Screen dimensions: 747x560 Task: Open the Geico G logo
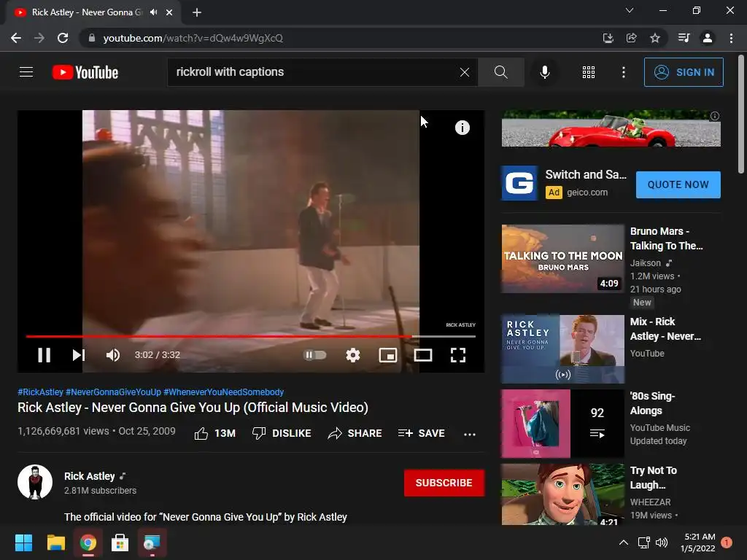[519, 183]
